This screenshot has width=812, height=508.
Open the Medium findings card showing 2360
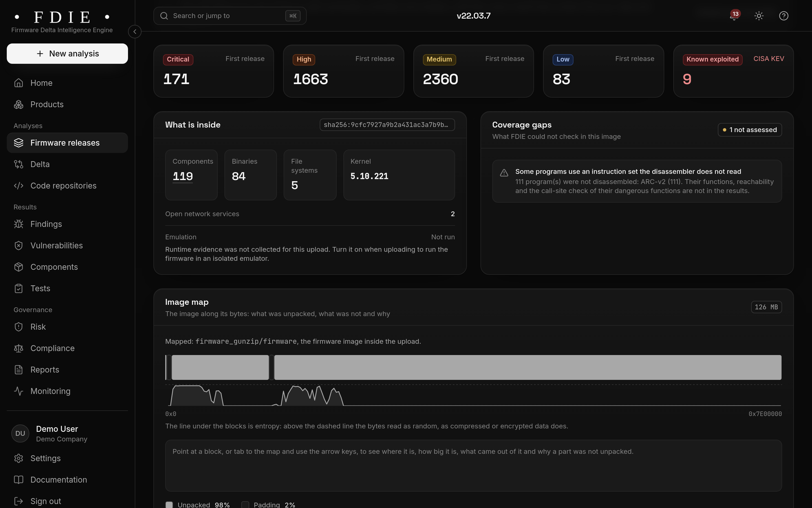(473, 71)
